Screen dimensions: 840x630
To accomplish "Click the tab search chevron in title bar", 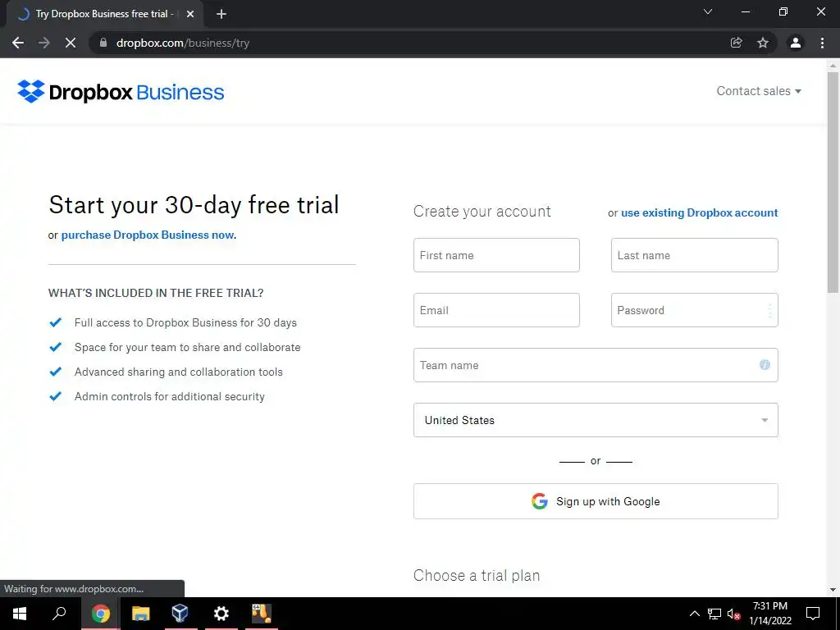I will click(x=708, y=11).
